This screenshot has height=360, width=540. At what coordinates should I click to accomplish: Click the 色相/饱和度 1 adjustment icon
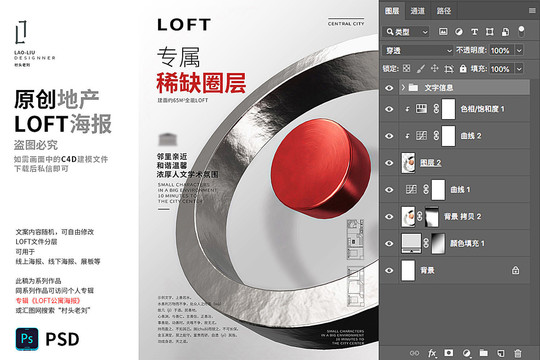pos(421,109)
